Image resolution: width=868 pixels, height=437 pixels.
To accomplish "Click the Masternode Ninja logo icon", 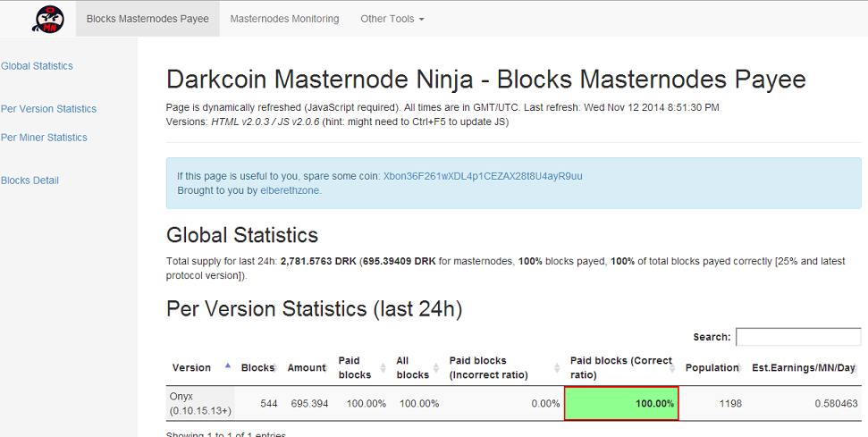I will (x=48, y=19).
